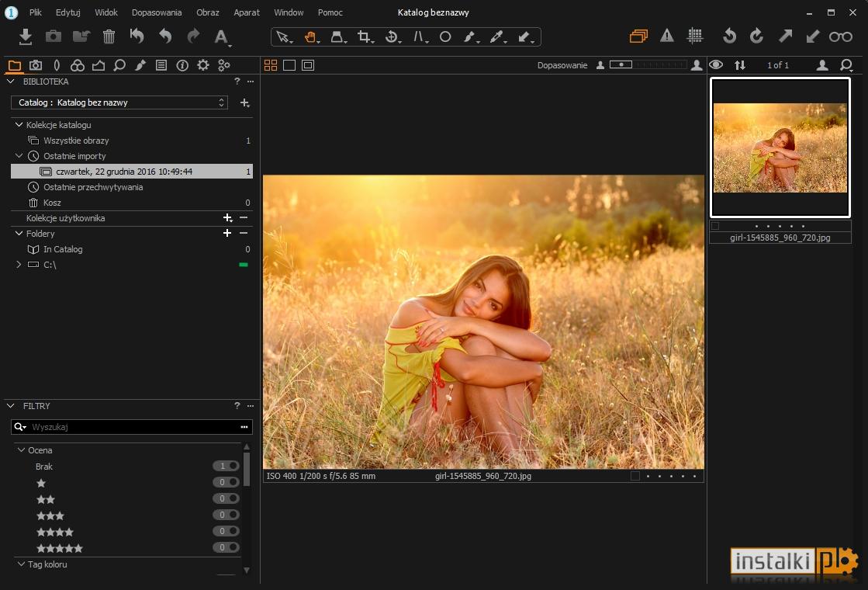
Task: Rotate image left with counterclockwise icon
Action: pyautogui.click(x=730, y=36)
